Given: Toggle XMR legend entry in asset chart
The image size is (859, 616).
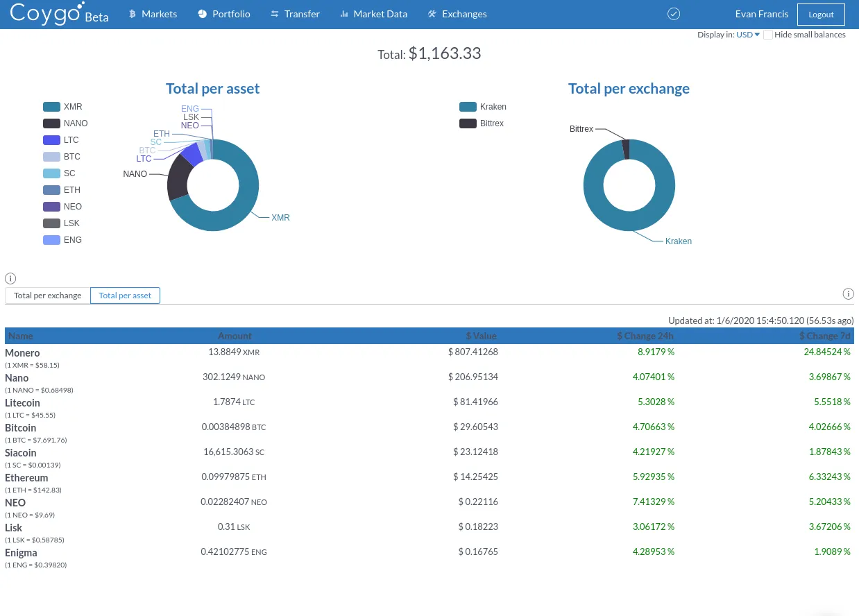Looking at the screenshot, I should [62, 107].
